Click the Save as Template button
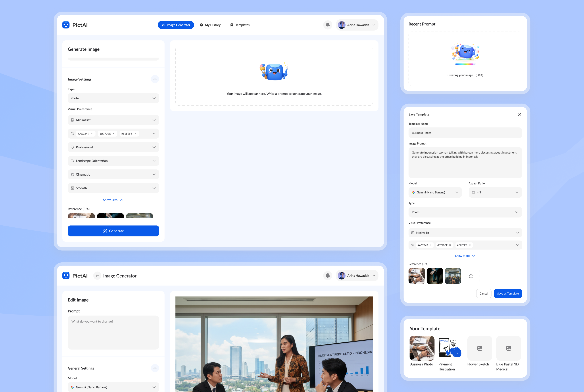 coord(508,294)
